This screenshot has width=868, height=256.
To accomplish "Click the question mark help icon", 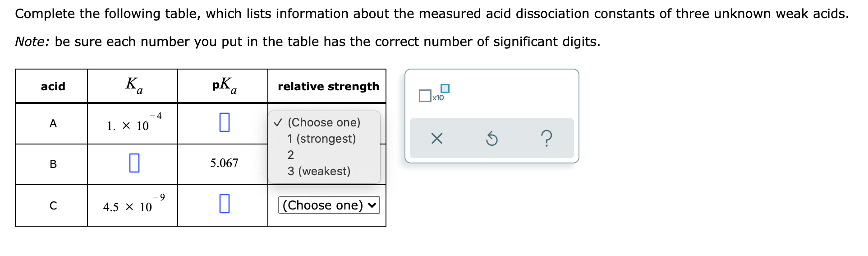I will (x=546, y=138).
